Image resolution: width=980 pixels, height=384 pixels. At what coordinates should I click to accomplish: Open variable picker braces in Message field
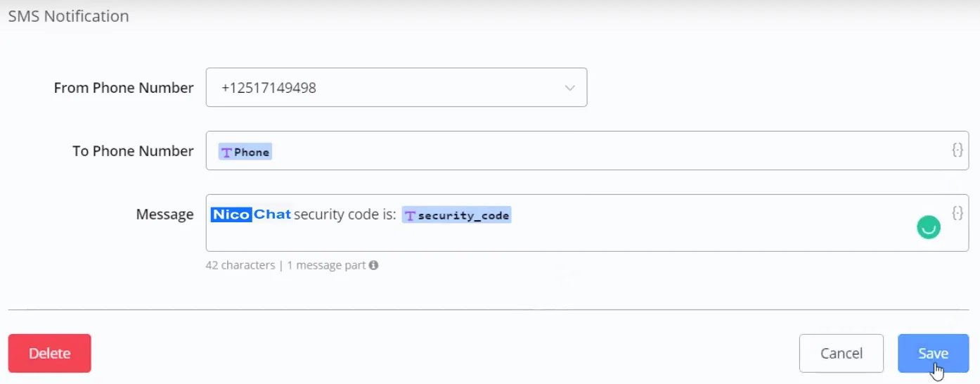(957, 212)
